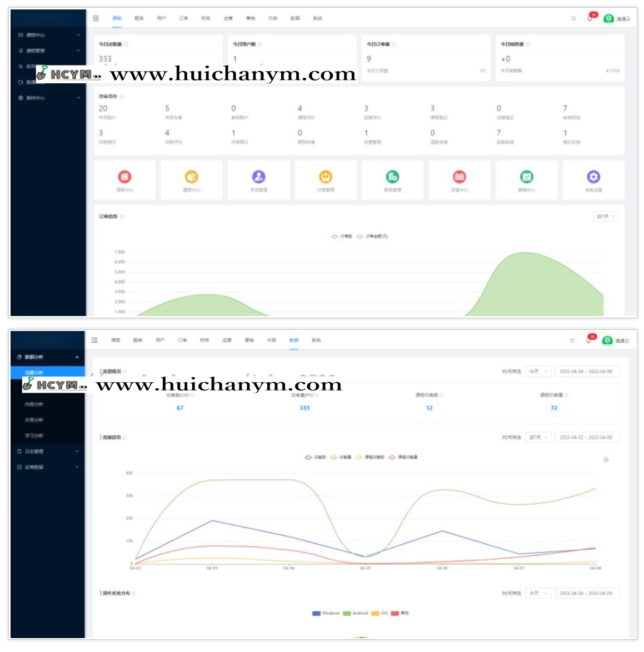Open the 营销中心 green chart icon
Image resolution: width=644 pixels, height=652 pixels.
pyautogui.click(x=526, y=177)
